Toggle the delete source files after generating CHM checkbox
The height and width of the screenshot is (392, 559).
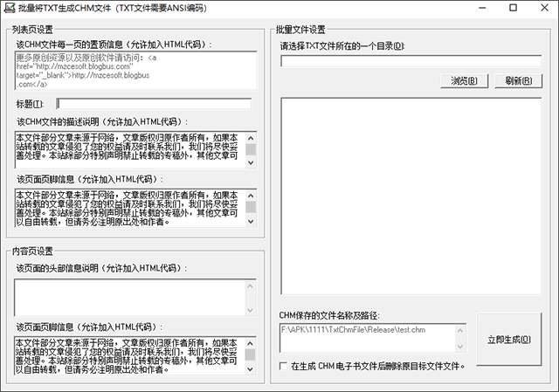pyautogui.click(x=283, y=366)
